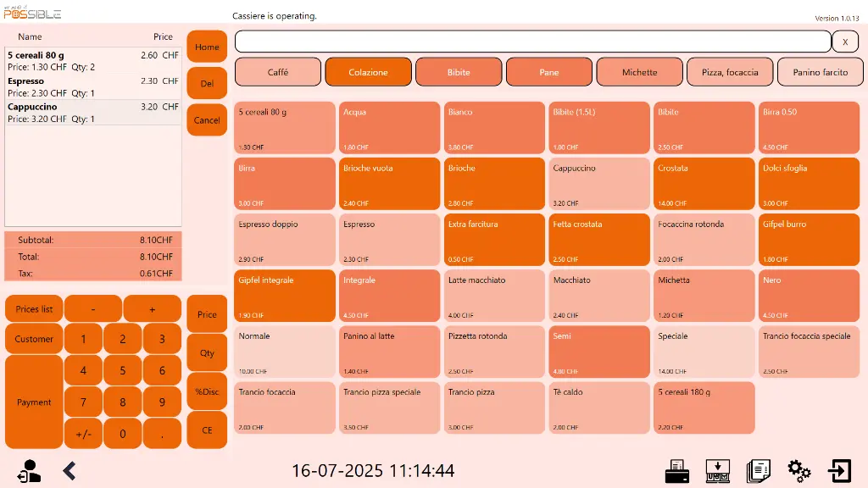The image size is (868, 488).
Task: Open the documents/reports icon
Action: (x=759, y=470)
